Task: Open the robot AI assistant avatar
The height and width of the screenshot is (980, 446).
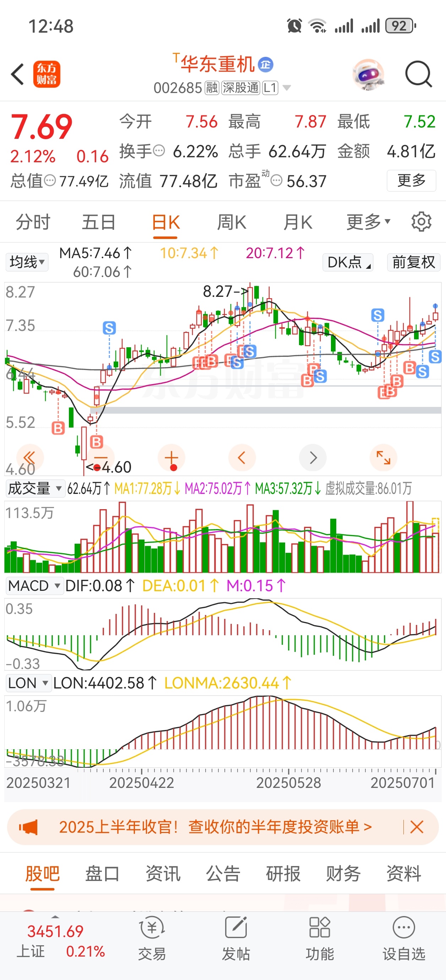Action: [x=368, y=74]
